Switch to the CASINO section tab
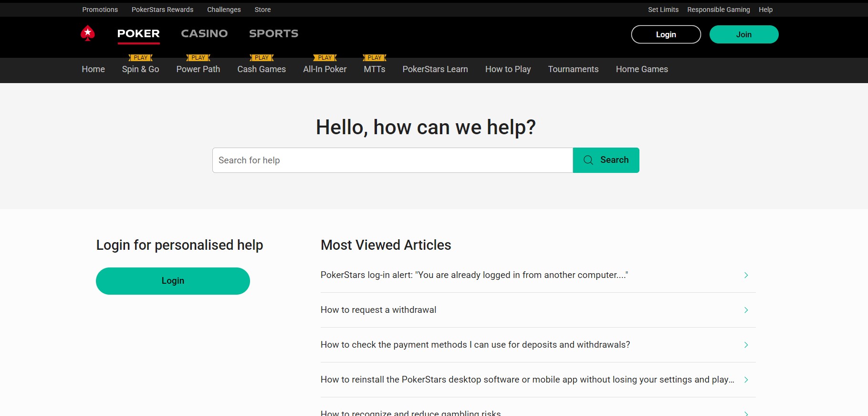 coord(204,33)
